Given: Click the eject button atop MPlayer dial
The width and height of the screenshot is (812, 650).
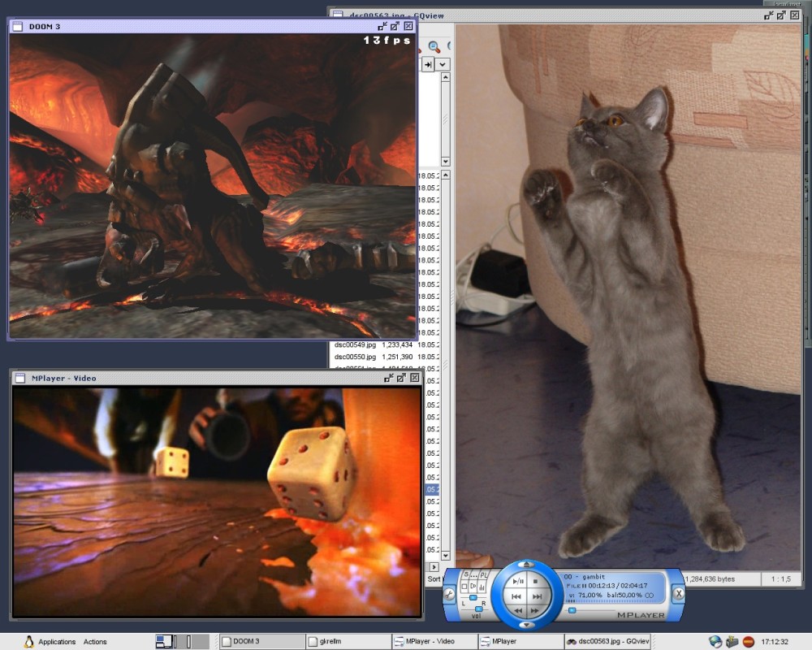Looking at the screenshot, I should point(527,565).
